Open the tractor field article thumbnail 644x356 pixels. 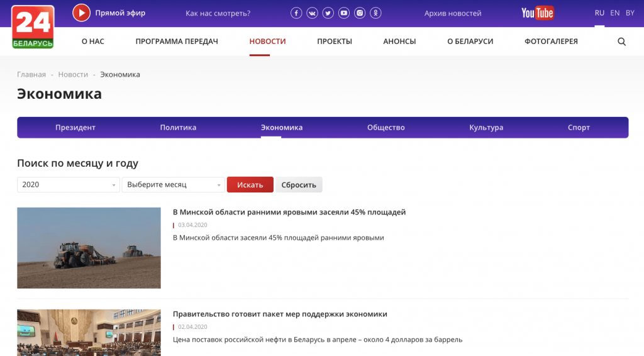click(x=89, y=248)
